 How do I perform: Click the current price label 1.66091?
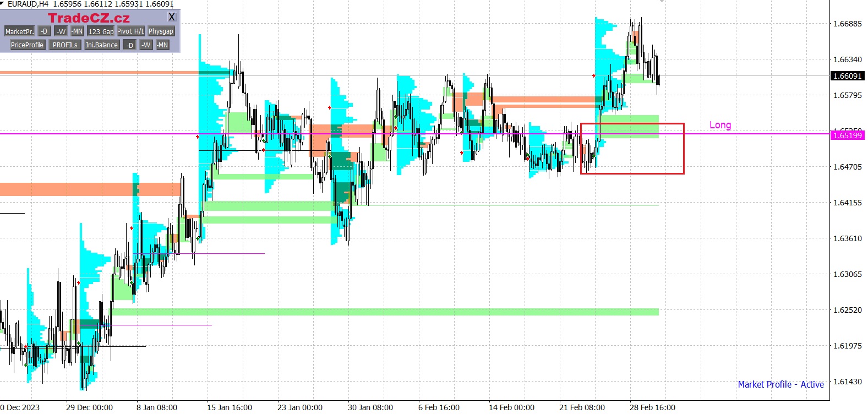[x=847, y=76]
